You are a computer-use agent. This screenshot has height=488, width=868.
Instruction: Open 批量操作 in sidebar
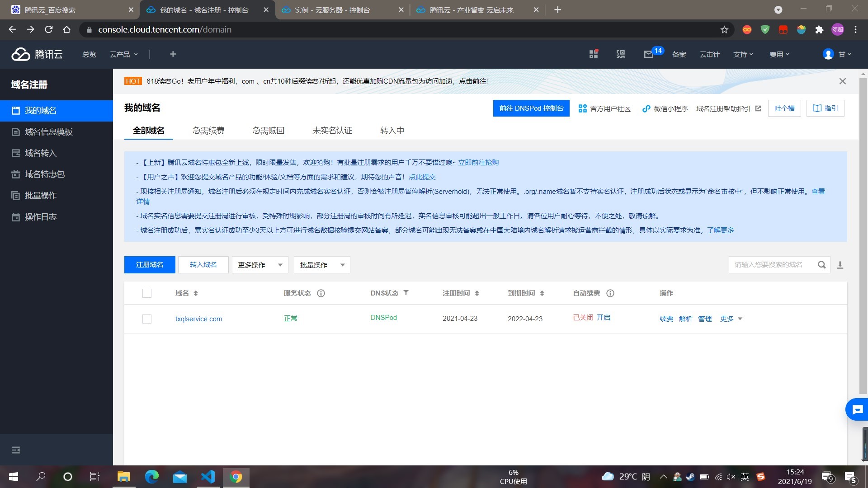pyautogui.click(x=57, y=196)
